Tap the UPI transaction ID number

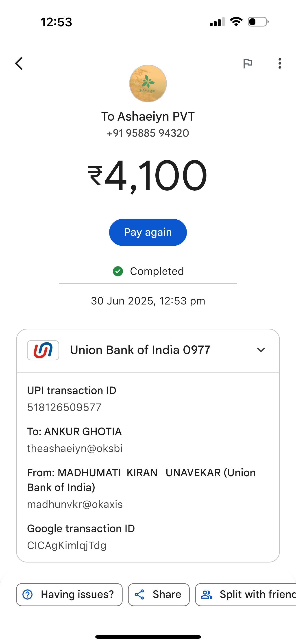point(64,407)
